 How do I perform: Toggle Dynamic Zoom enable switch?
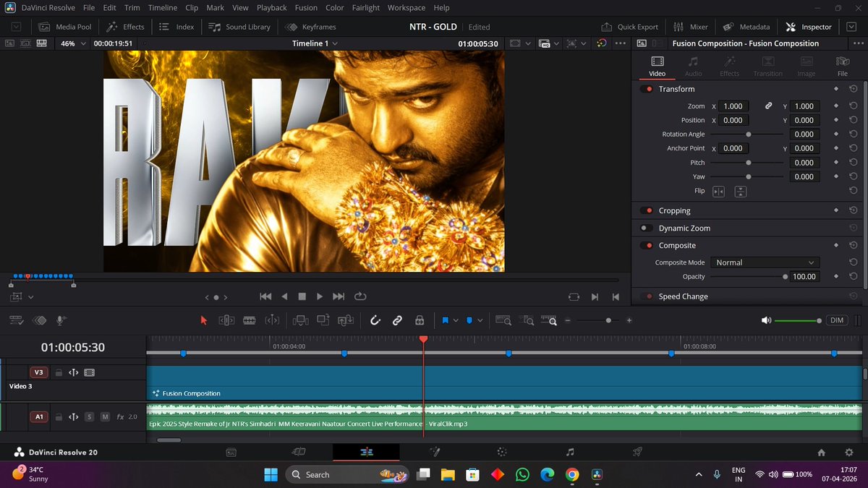tap(646, 228)
